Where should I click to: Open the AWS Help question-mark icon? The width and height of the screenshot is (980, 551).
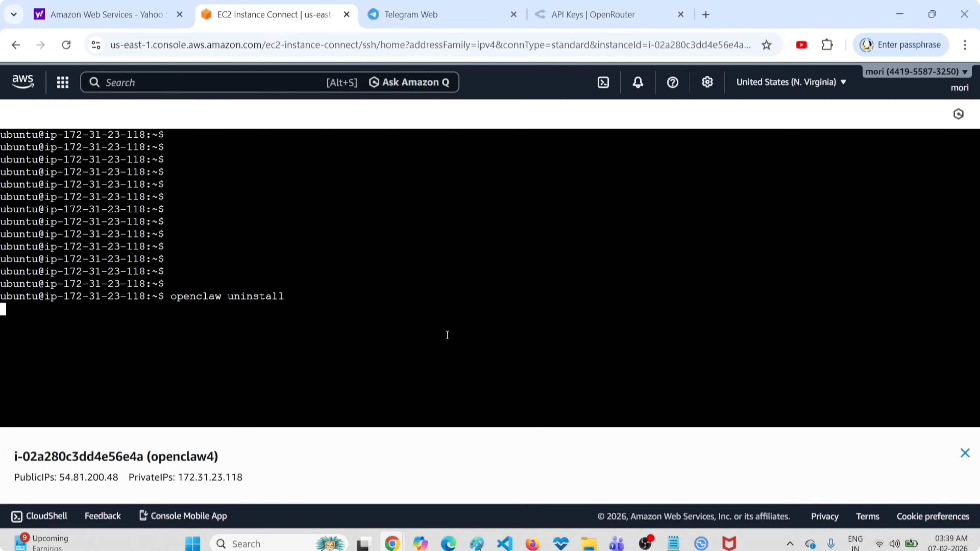[x=672, y=82]
